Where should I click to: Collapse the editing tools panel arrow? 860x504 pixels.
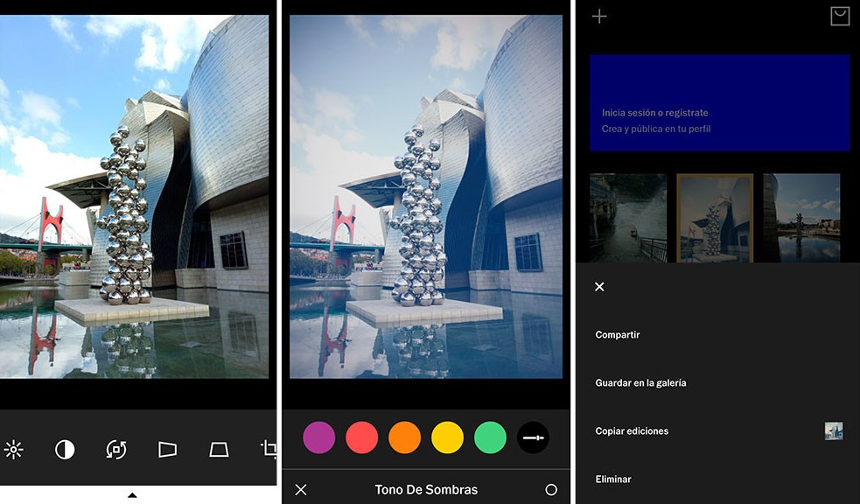coord(132,495)
